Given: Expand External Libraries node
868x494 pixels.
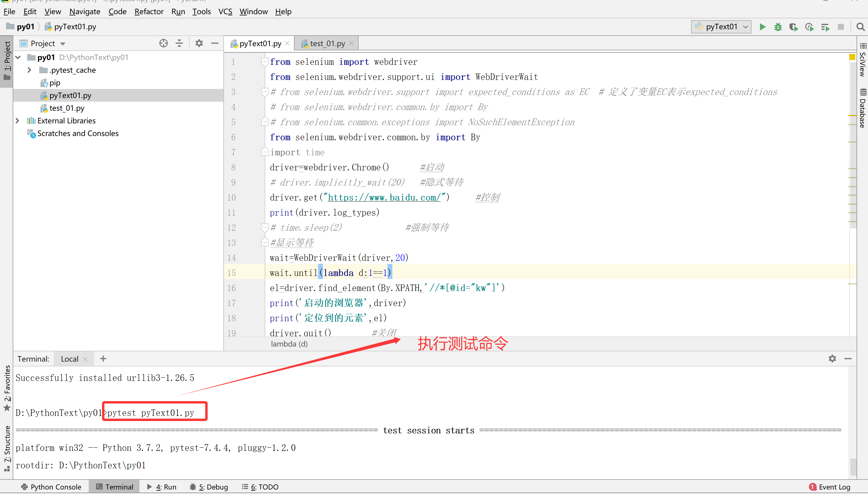Looking at the screenshot, I should pyautogui.click(x=18, y=121).
